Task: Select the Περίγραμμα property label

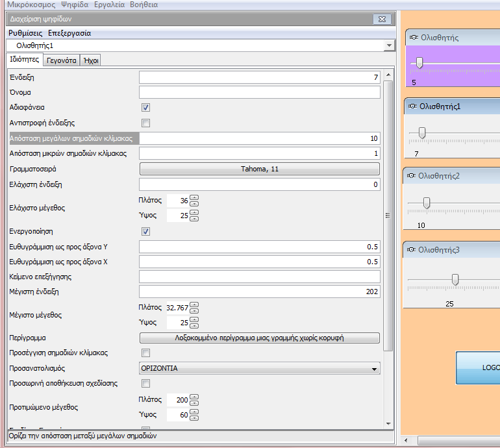Action: point(27,338)
